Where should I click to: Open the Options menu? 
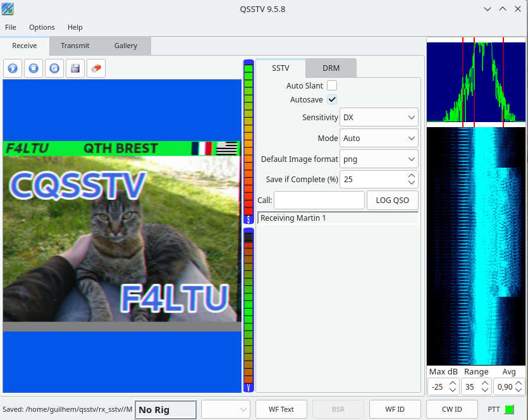42,27
